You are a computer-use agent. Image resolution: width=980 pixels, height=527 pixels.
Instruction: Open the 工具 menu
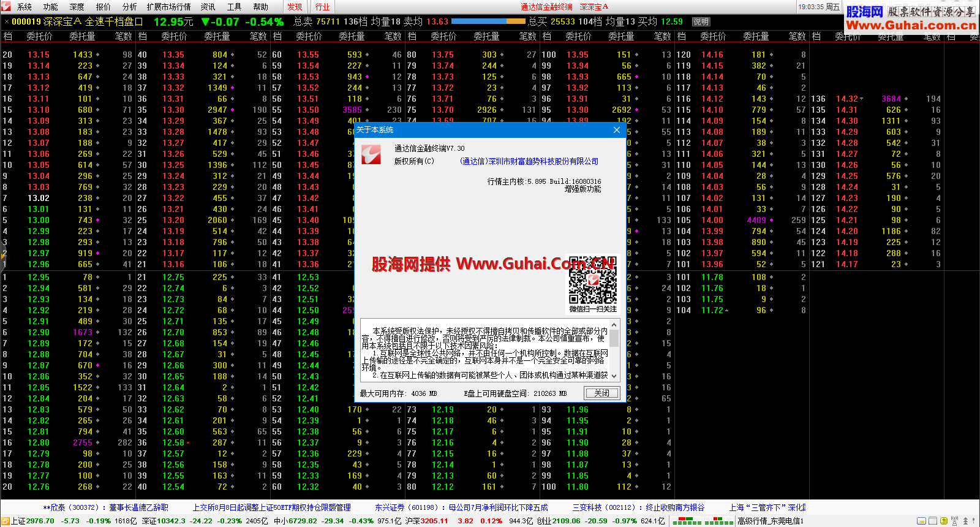[235, 7]
